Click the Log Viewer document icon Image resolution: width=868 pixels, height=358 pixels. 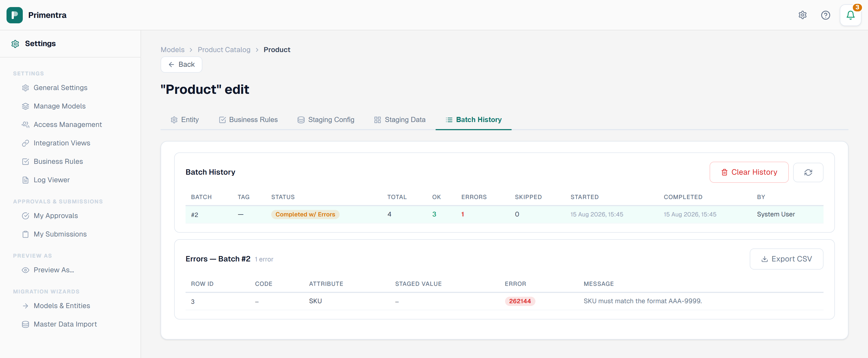[25, 180]
